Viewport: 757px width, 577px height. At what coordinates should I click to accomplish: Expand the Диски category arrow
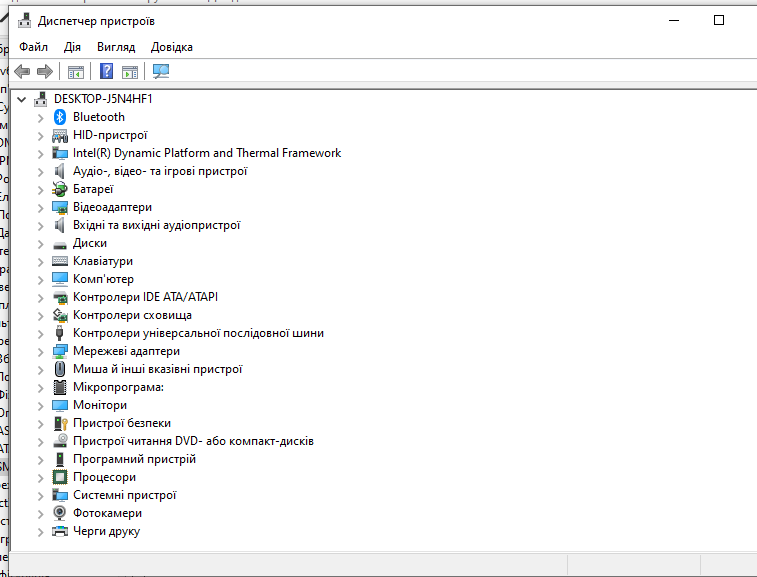click(x=41, y=244)
